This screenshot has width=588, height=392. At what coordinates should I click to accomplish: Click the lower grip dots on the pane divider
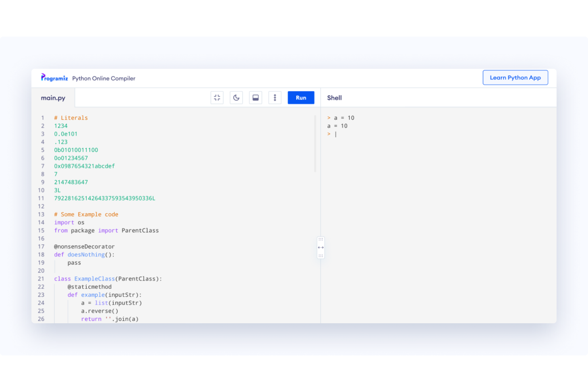pyautogui.click(x=321, y=255)
